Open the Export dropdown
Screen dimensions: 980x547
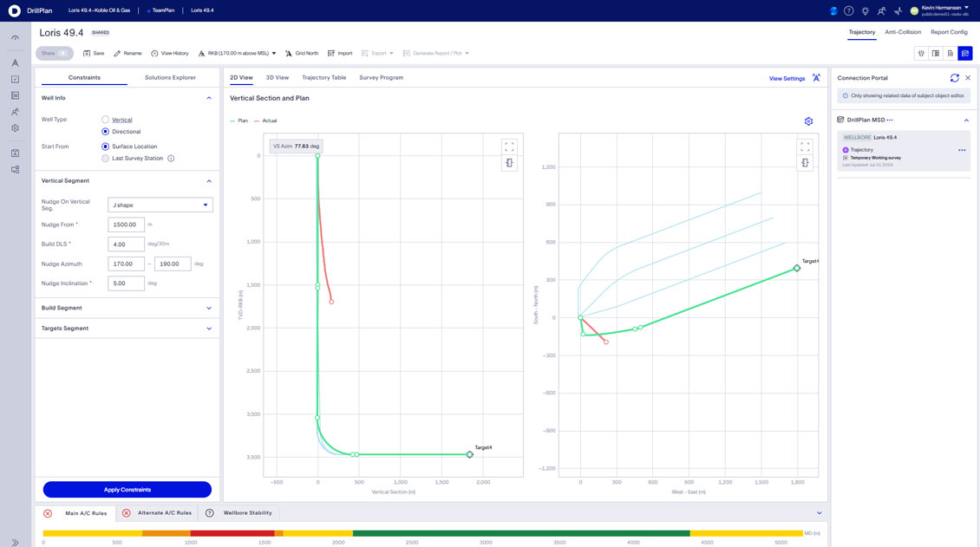[377, 54]
